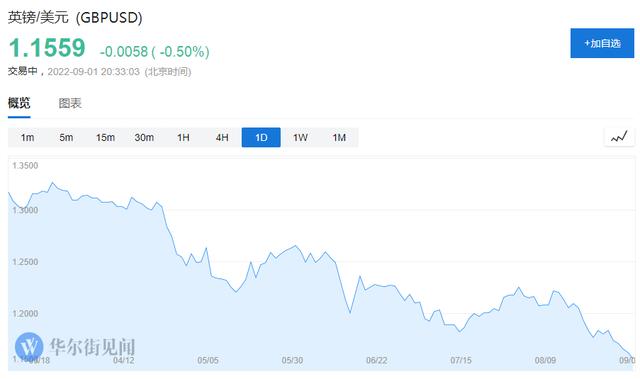Switch chart to 30m interval
Viewport: 640px width, 379px height.
tap(144, 137)
